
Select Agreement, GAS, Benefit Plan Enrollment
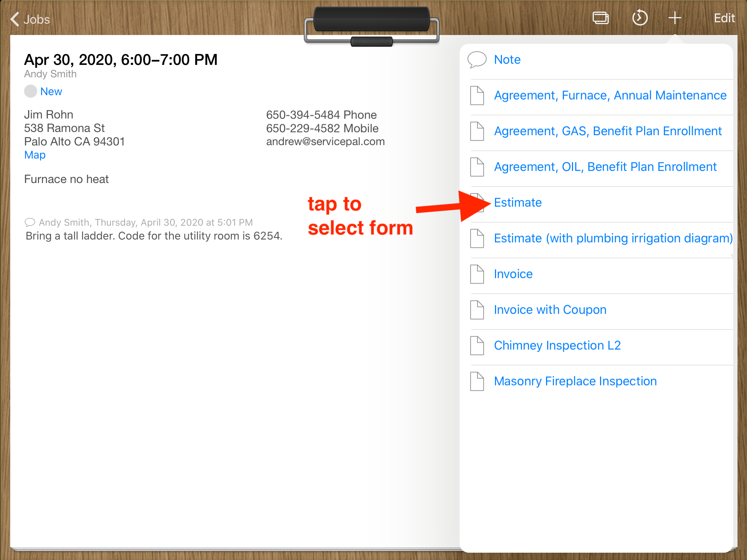click(x=608, y=131)
